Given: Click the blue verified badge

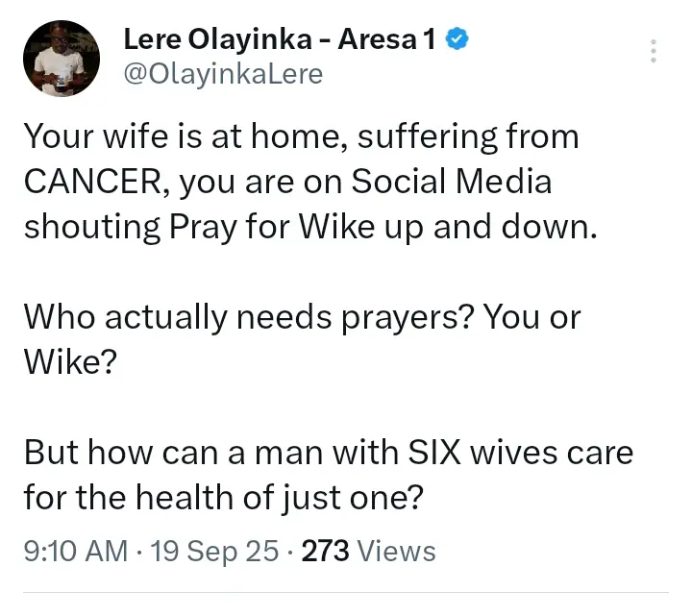Looking at the screenshot, I should point(460,40).
